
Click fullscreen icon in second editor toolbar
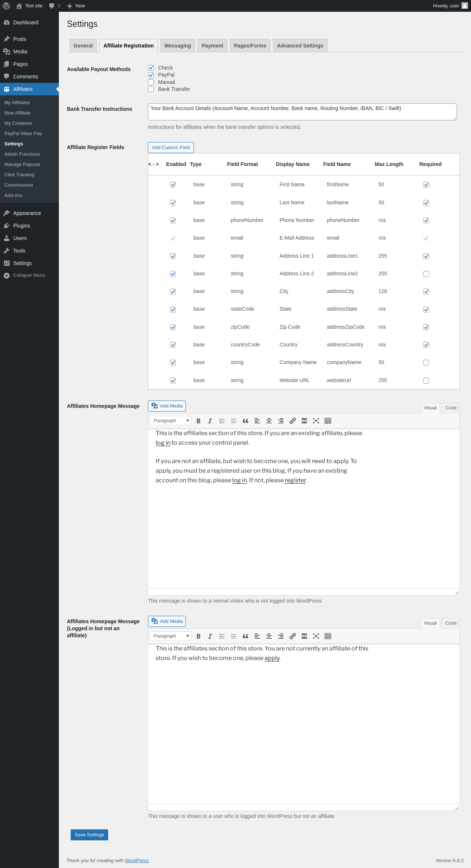[316, 636]
